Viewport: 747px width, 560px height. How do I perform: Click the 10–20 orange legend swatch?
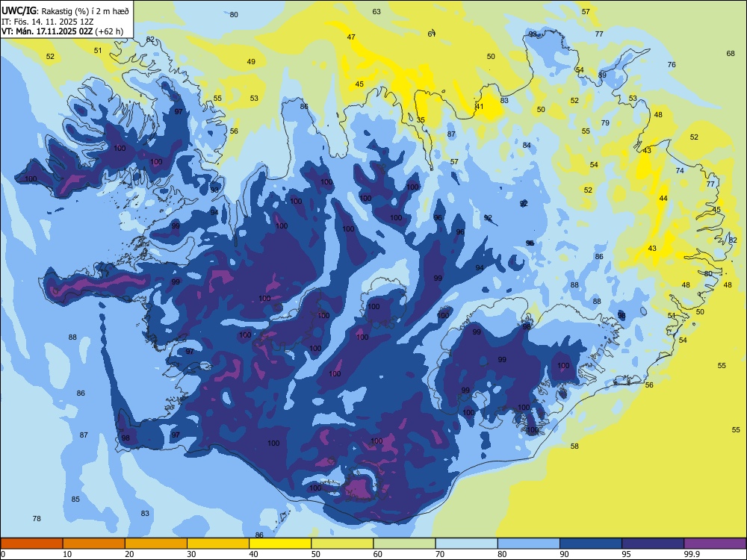(x=94, y=544)
